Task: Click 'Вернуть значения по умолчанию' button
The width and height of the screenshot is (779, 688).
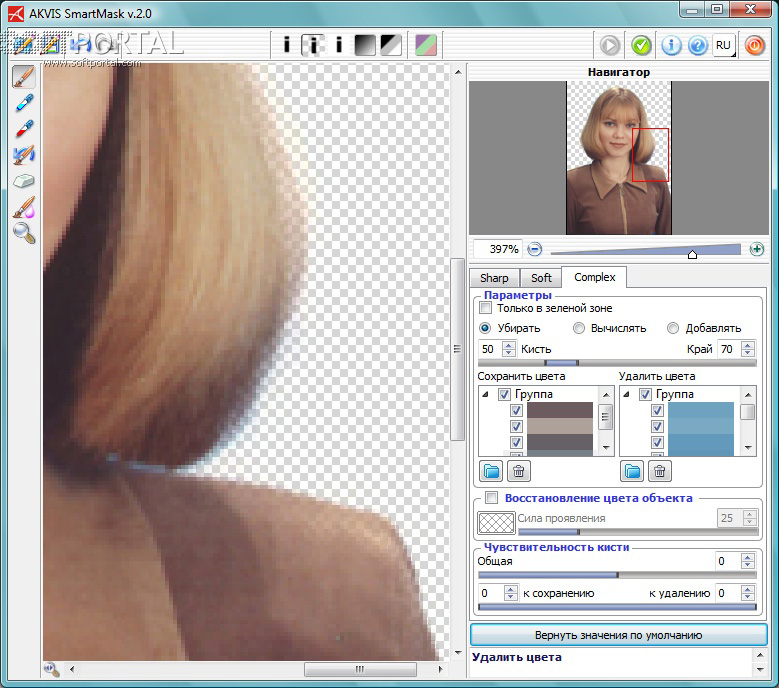Action: click(x=619, y=635)
